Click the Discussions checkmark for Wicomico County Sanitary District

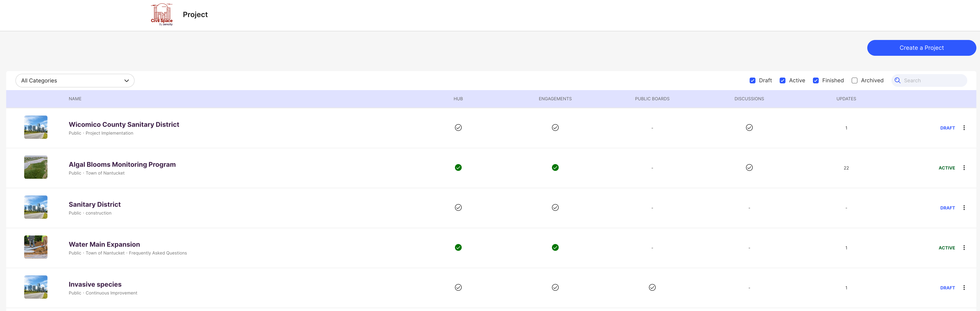pyautogui.click(x=749, y=128)
